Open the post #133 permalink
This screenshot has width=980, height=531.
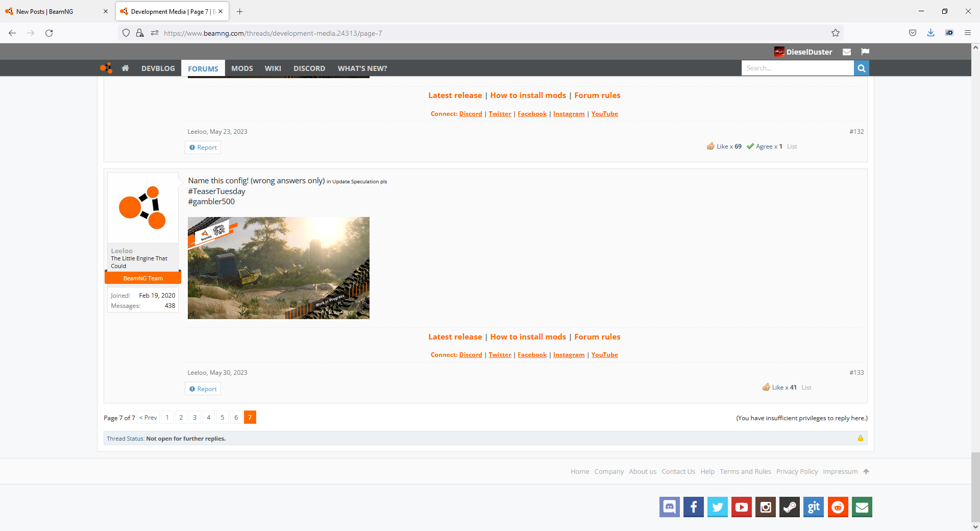pos(856,373)
